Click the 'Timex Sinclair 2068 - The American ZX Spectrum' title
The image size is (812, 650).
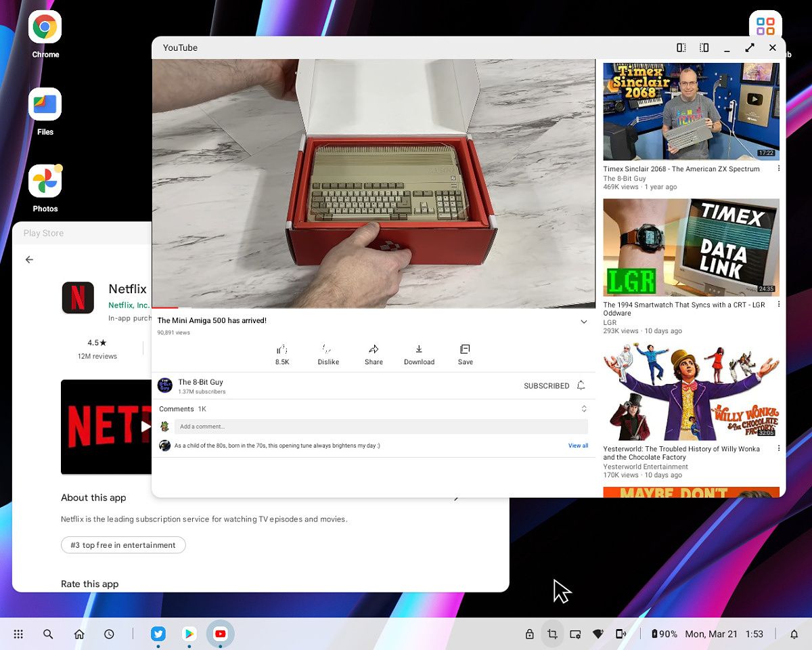click(x=681, y=169)
